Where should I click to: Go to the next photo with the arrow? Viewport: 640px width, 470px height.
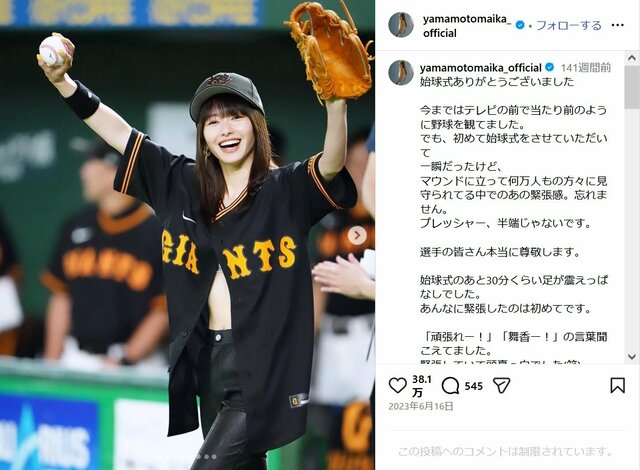[x=357, y=235]
